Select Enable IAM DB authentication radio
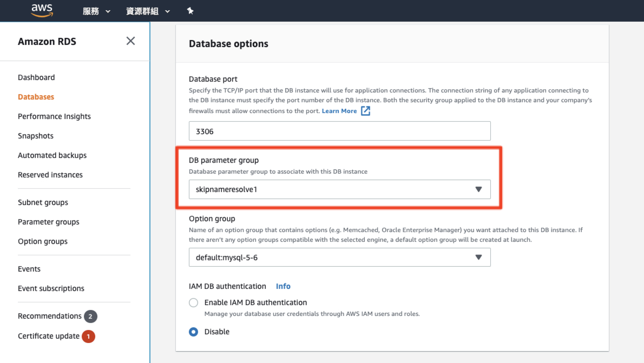This screenshot has height=363, width=644. point(193,302)
